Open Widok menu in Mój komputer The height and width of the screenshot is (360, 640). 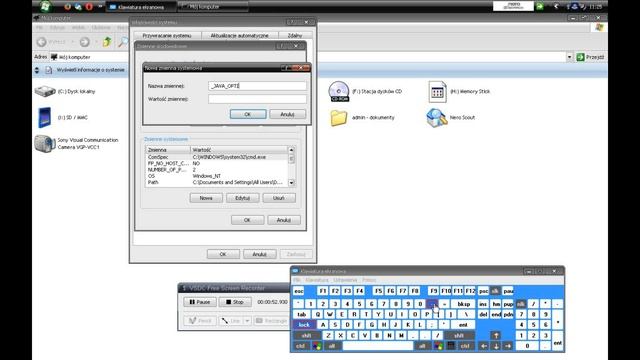78,28
